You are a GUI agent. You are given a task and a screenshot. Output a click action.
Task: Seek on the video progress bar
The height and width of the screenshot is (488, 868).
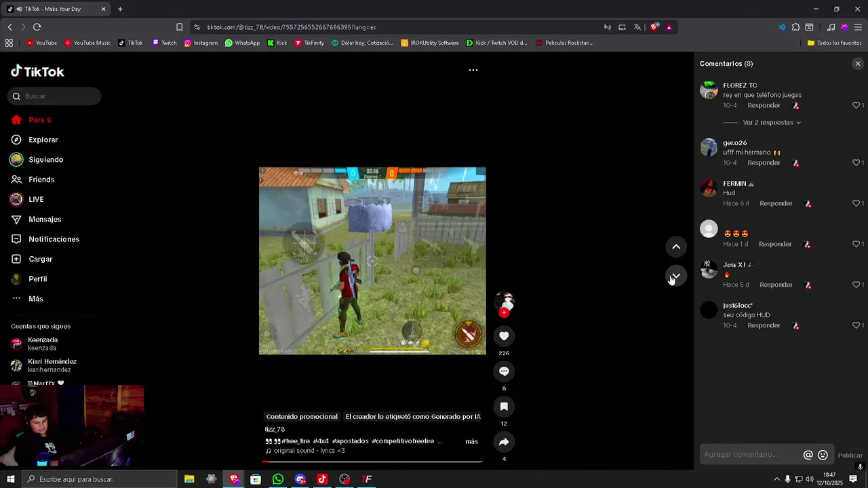click(x=372, y=462)
